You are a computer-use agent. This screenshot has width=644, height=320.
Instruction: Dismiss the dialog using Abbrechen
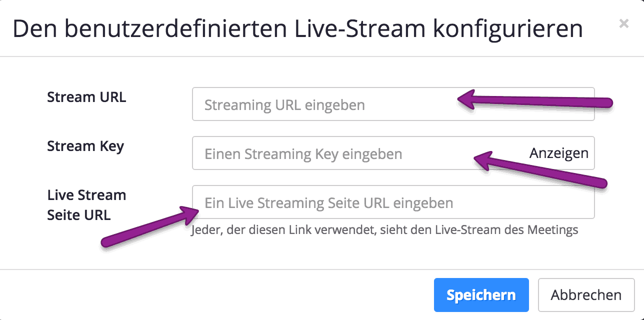click(x=585, y=294)
